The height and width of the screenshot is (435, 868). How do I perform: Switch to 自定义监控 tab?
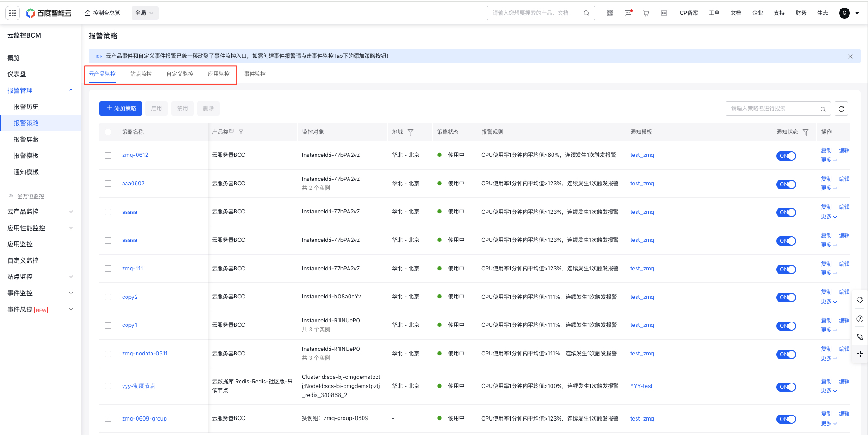[180, 74]
